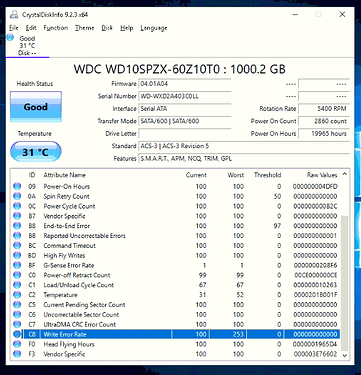Click worst value 253 in Write Error Rate
The width and height of the screenshot is (361, 375).
[239, 334]
